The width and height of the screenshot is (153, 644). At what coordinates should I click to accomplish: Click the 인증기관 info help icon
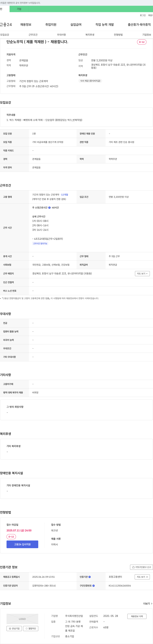pos(90,577)
